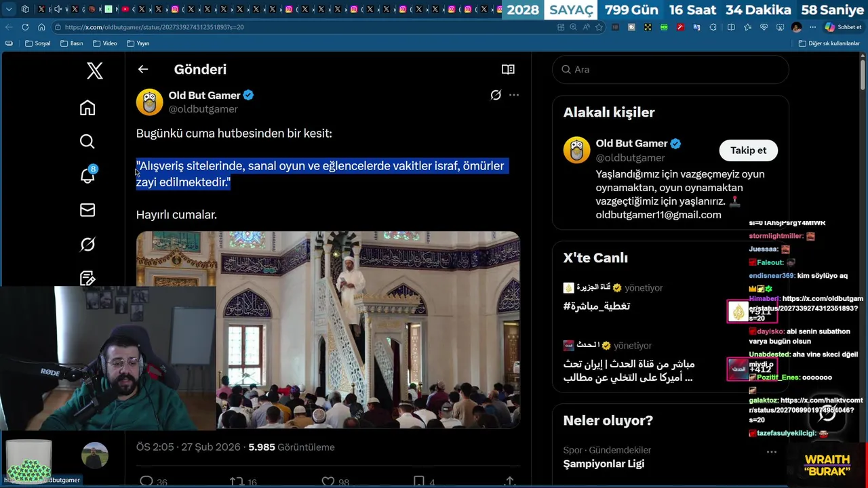
Task: Open the Basın bookmarks folder
Action: click(x=71, y=43)
